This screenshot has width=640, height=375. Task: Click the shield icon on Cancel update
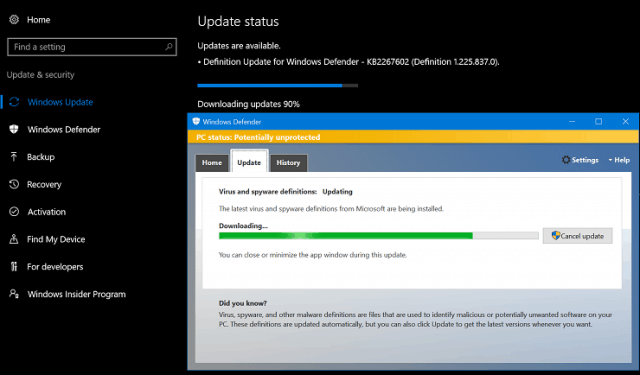click(556, 235)
